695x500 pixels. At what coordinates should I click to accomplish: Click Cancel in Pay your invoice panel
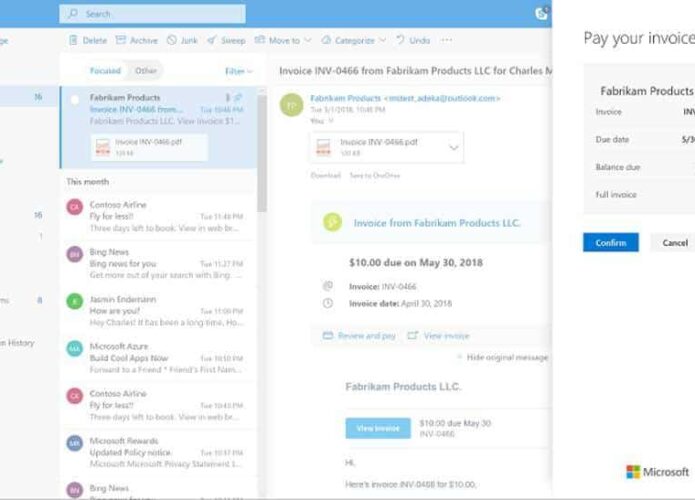coord(675,242)
